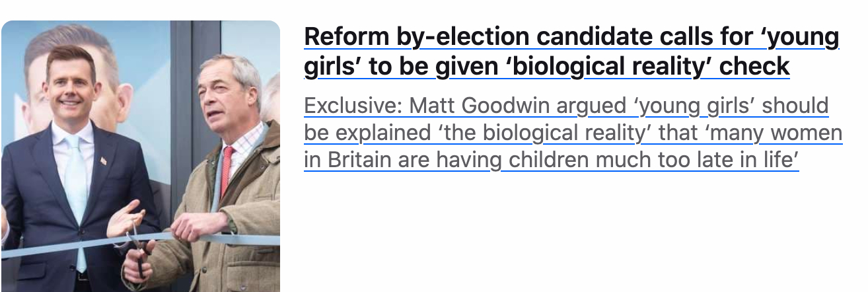This screenshot has width=868, height=292.
Task: Click the headline's second line ending 'check'
Action: tap(546, 67)
